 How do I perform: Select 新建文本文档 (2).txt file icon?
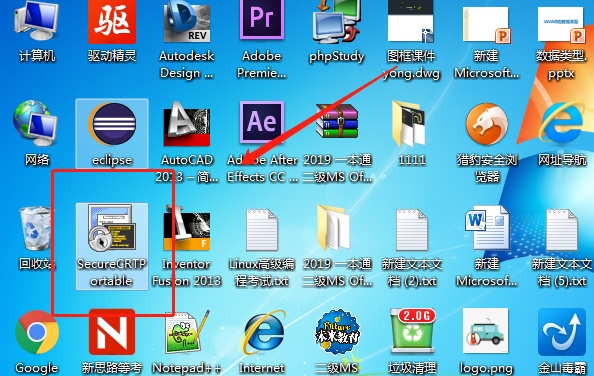(412, 230)
